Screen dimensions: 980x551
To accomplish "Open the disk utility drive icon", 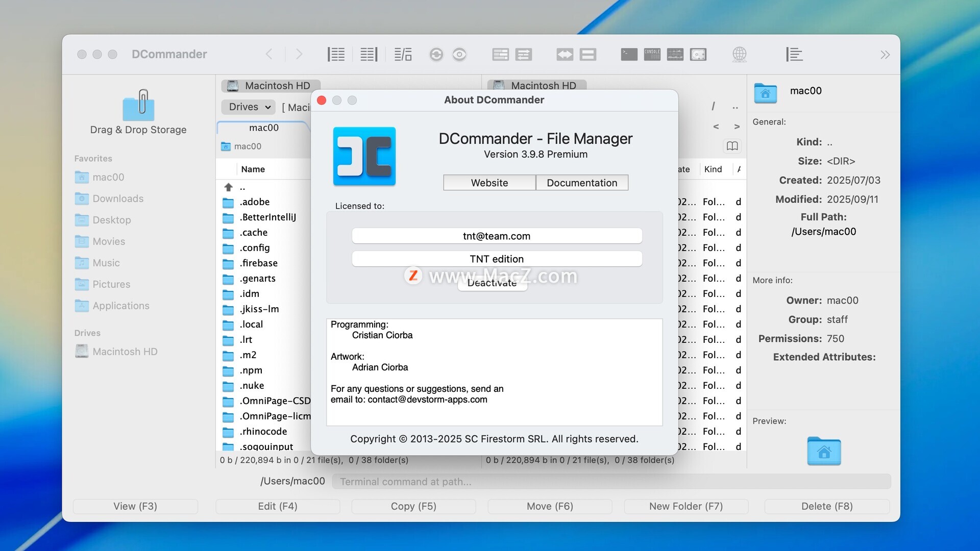I will 698,54.
